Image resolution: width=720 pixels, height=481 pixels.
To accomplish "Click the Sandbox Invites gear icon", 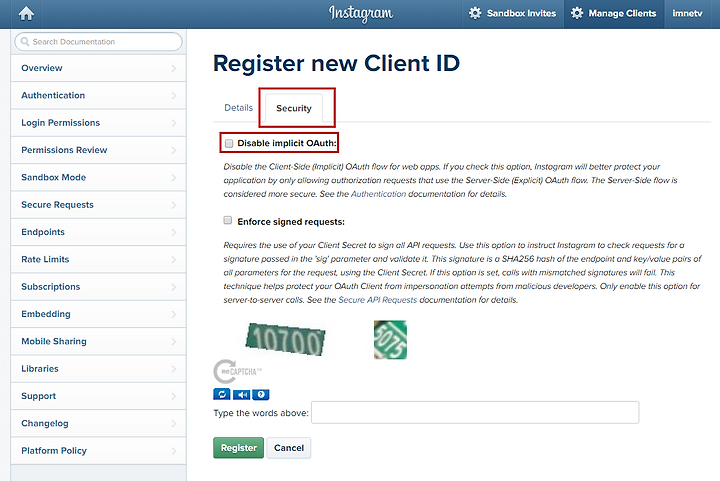I will click(475, 13).
